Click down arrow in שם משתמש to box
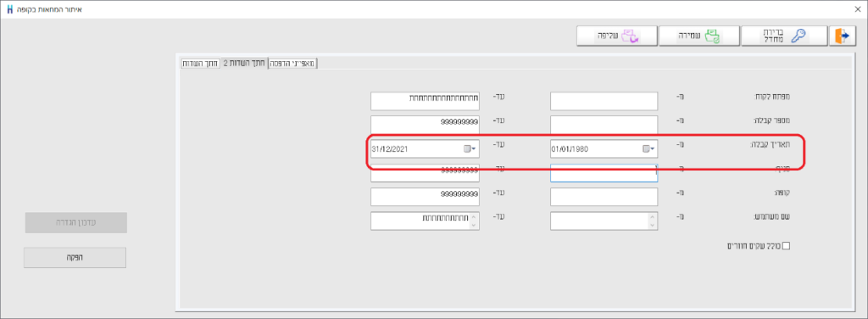This screenshot has width=868, height=319. 473,226
